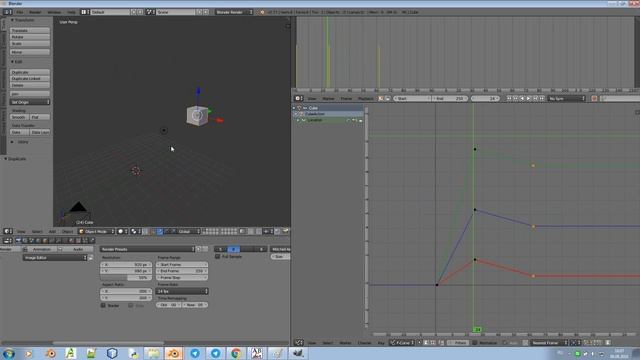The image size is (640, 360).
Task: Open the Image Editor display dropdown
Action: 55,258
